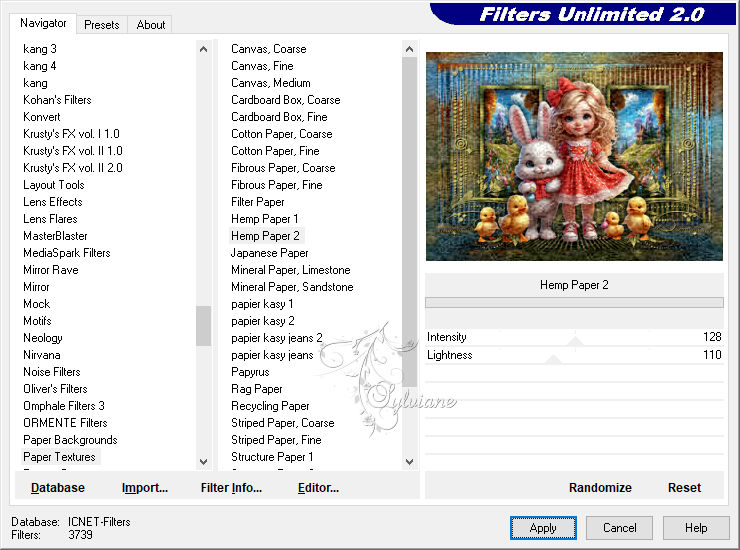The image size is (740, 550).
Task: Select the Lens Flares category
Action: [x=50, y=219]
